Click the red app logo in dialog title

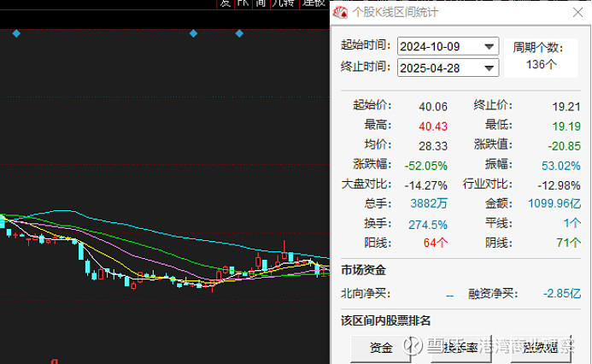pos(340,13)
